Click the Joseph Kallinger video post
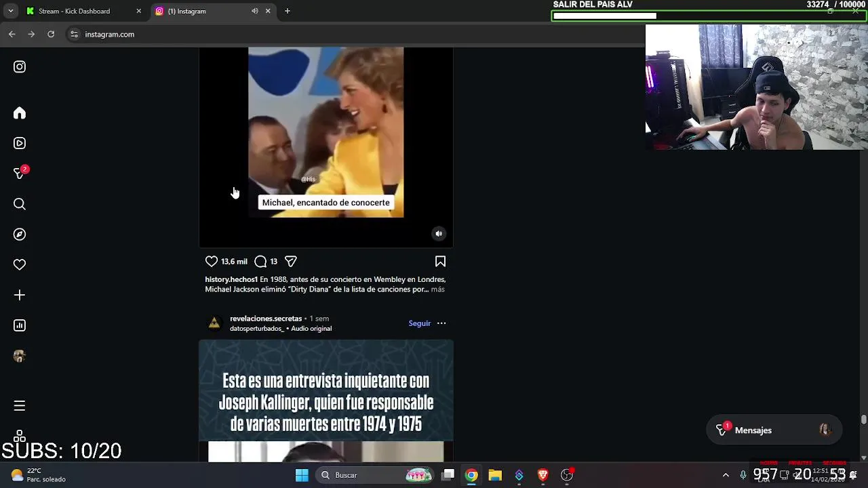The height and width of the screenshot is (488, 868). click(x=326, y=401)
